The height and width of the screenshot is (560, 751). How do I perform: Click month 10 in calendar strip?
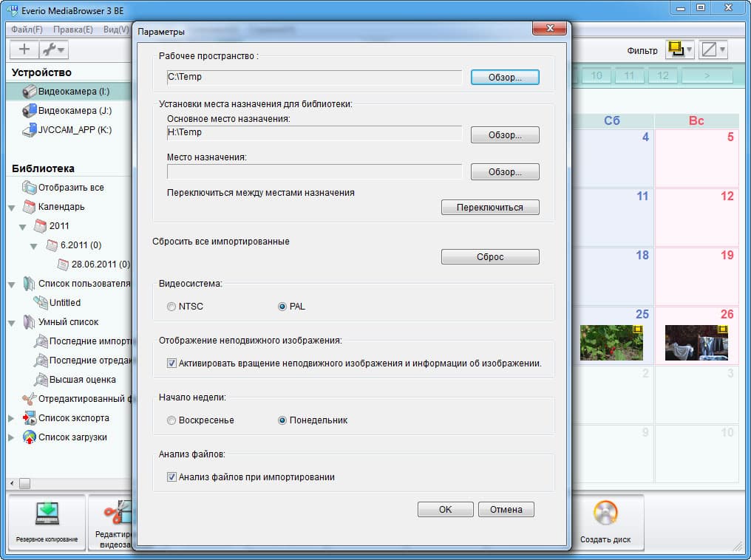pyautogui.click(x=597, y=75)
